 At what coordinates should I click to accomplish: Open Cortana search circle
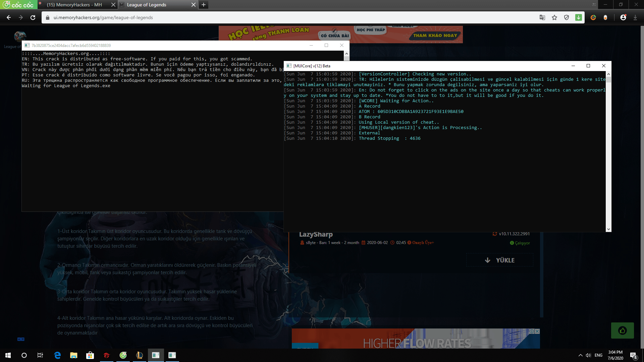coord(24,355)
